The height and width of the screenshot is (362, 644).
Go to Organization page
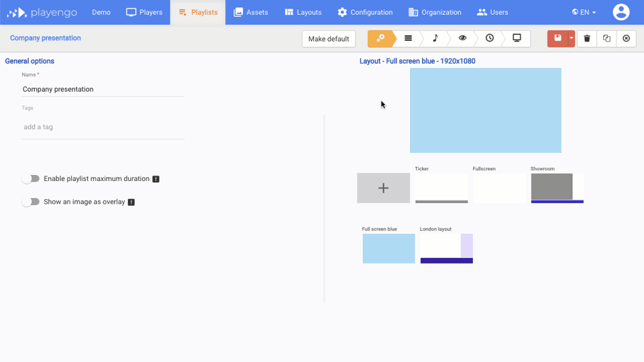[x=435, y=12]
